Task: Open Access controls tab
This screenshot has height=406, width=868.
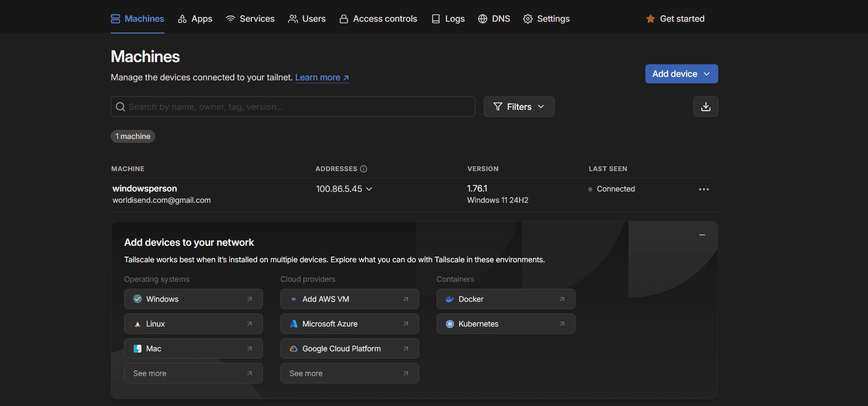Action: click(378, 19)
